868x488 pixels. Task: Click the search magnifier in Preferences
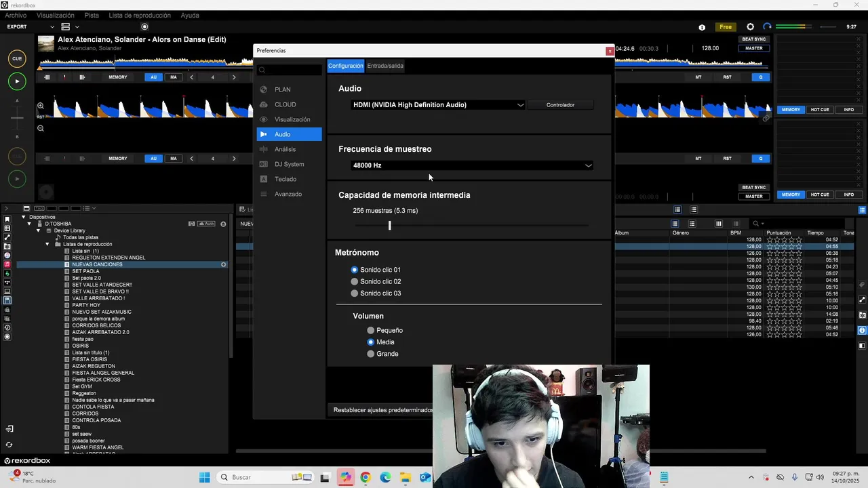[x=262, y=70]
